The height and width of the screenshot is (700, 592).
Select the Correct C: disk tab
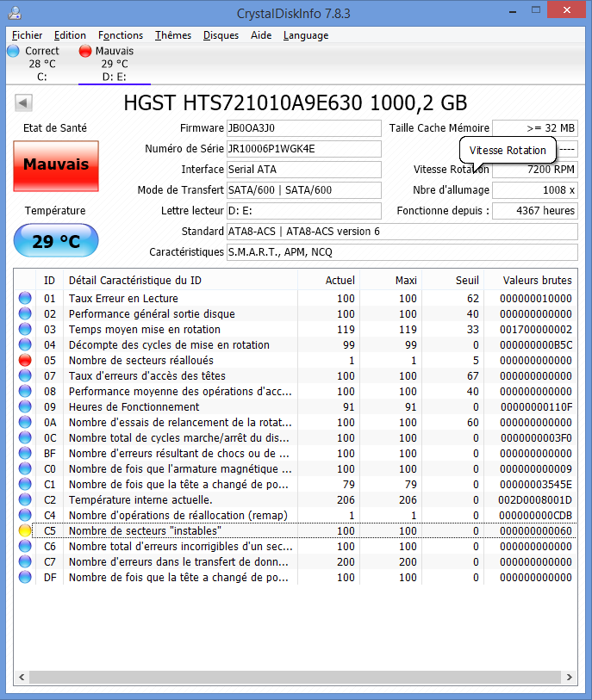(x=41, y=64)
